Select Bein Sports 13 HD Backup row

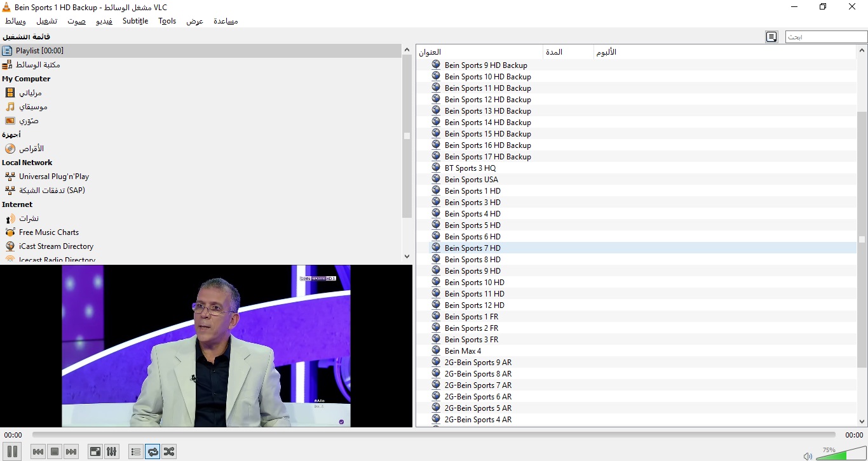click(637, 111)
